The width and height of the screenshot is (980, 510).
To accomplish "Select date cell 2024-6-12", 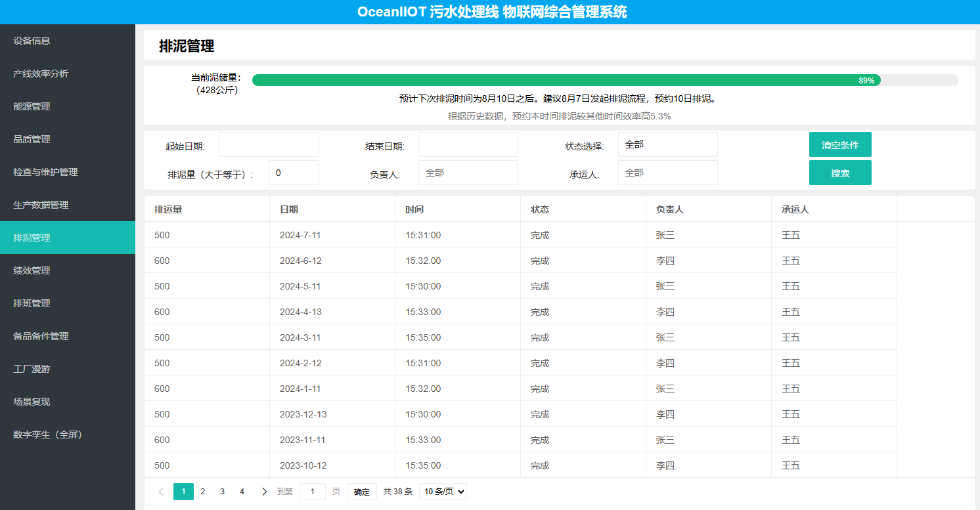I will click(332, 261).
